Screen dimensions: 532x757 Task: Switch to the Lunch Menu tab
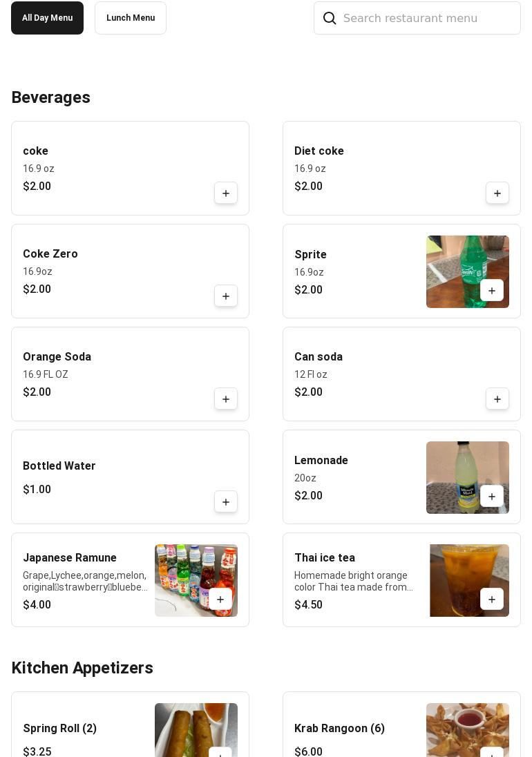pos(131,18)
